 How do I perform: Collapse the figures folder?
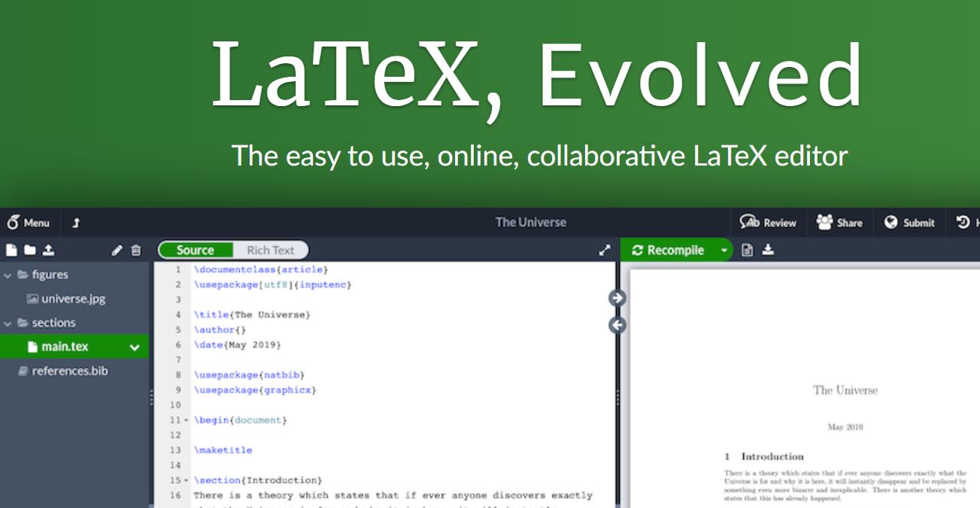tap(8, 275)
